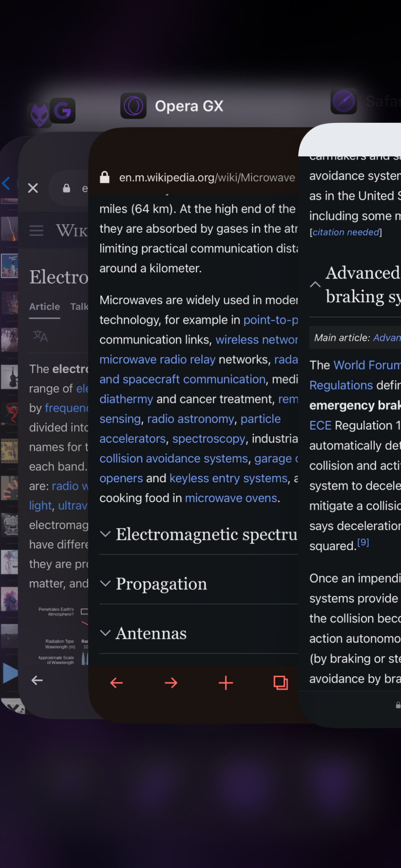Tap the G app icon
401x868 pixels.
62,110
